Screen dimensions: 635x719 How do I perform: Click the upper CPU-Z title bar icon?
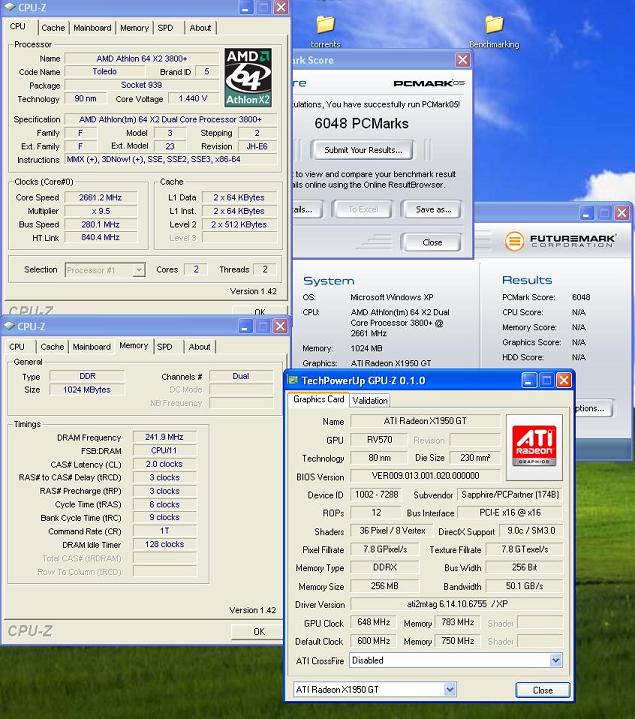9,7
